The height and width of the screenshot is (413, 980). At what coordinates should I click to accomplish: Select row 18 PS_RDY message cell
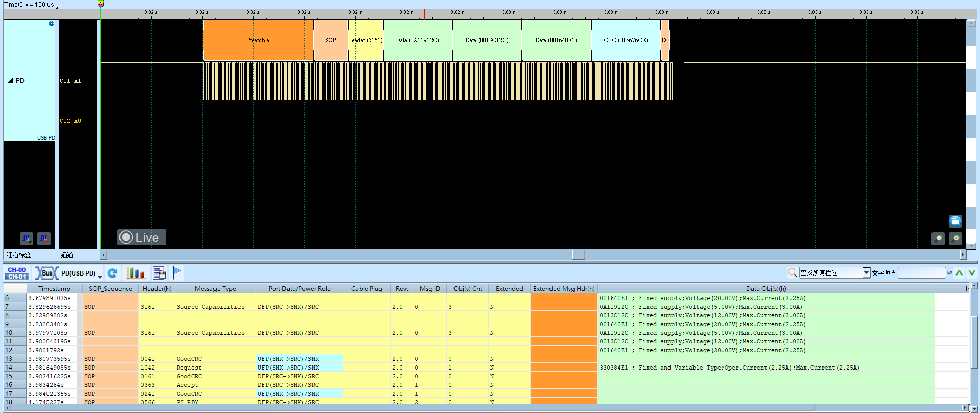(215, 402)
